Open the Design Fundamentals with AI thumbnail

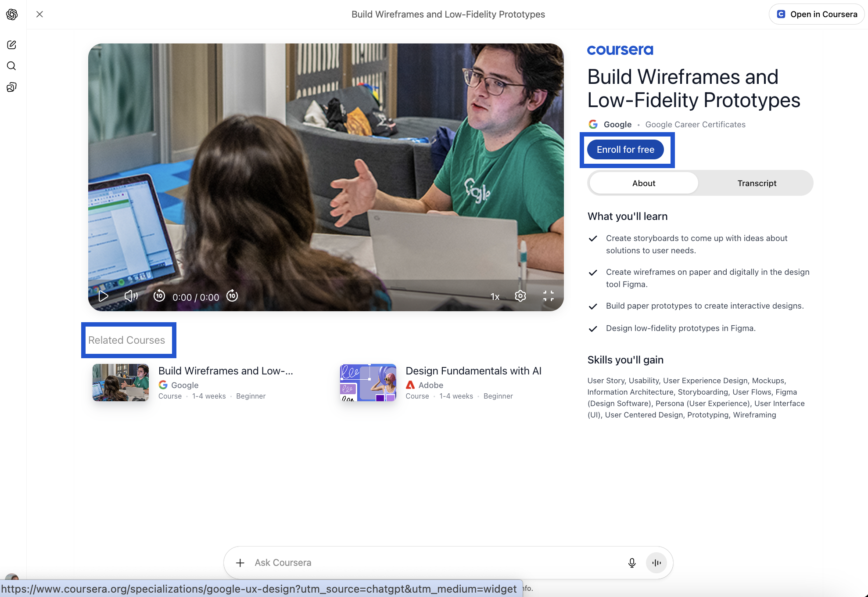click(x=368, y=382)
